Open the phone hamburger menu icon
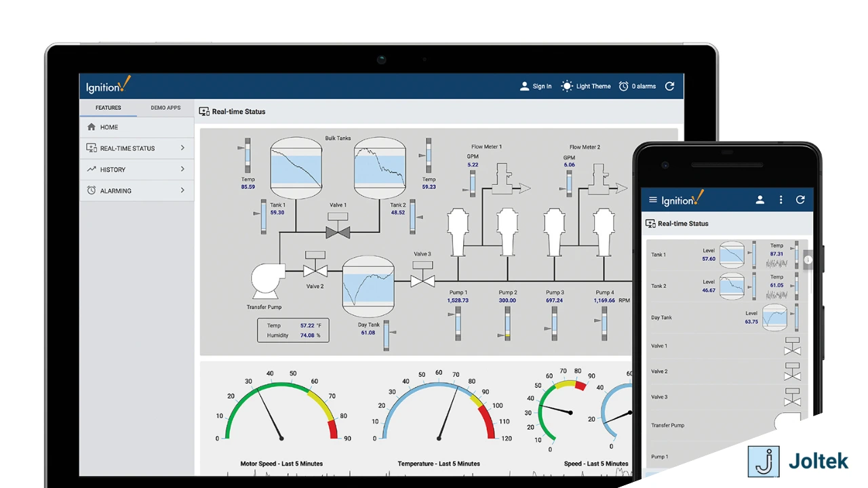Screen dimensions: 868x488 coord(653,200)
